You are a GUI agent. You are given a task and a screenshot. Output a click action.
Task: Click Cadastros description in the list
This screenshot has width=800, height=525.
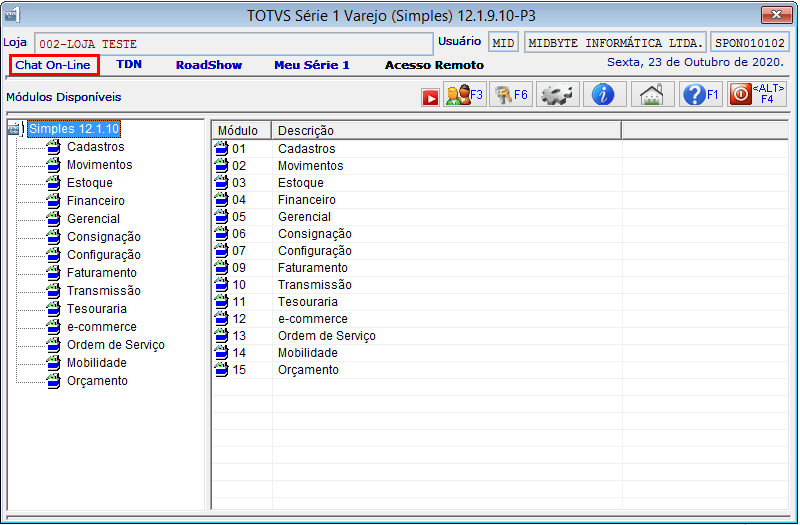coord(306,148)
